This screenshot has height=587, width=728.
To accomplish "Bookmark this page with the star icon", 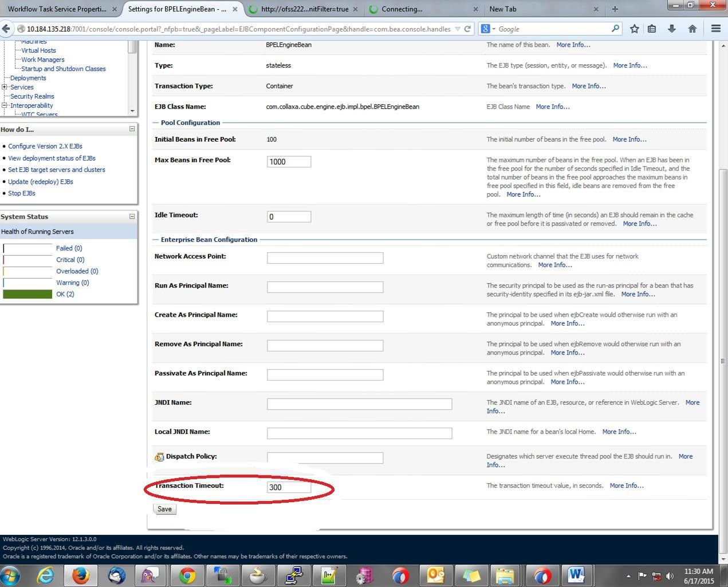I will [634, 29].
